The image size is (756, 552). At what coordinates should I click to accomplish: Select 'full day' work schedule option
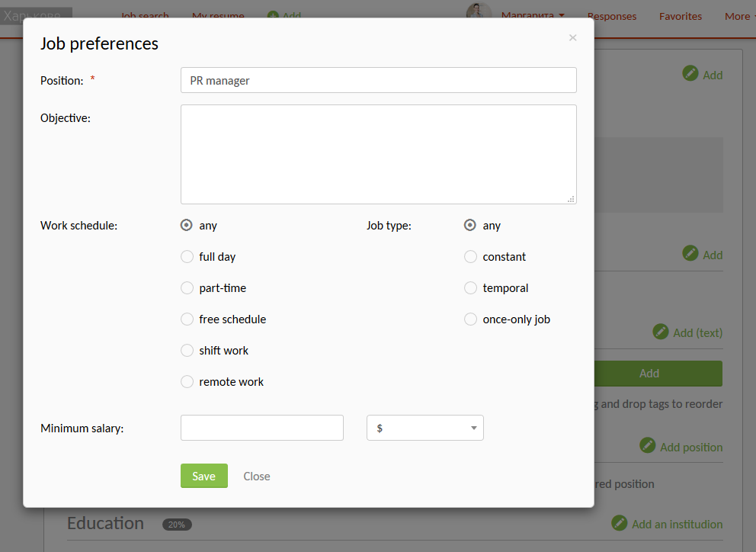187,257
